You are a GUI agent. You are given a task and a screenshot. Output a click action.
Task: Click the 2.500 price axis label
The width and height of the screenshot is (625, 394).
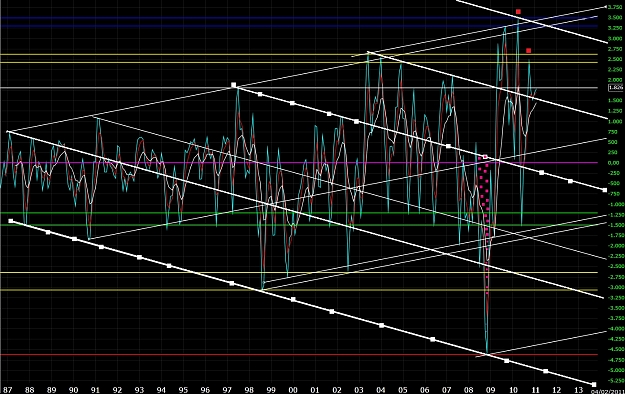coord(615,59)
